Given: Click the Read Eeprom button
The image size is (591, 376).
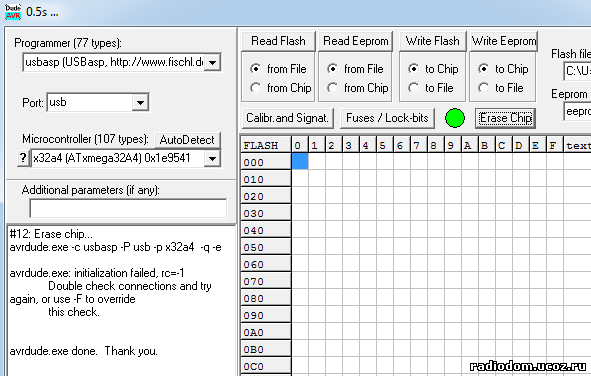Looking at the screenshot, I should (x=356, y=41).
